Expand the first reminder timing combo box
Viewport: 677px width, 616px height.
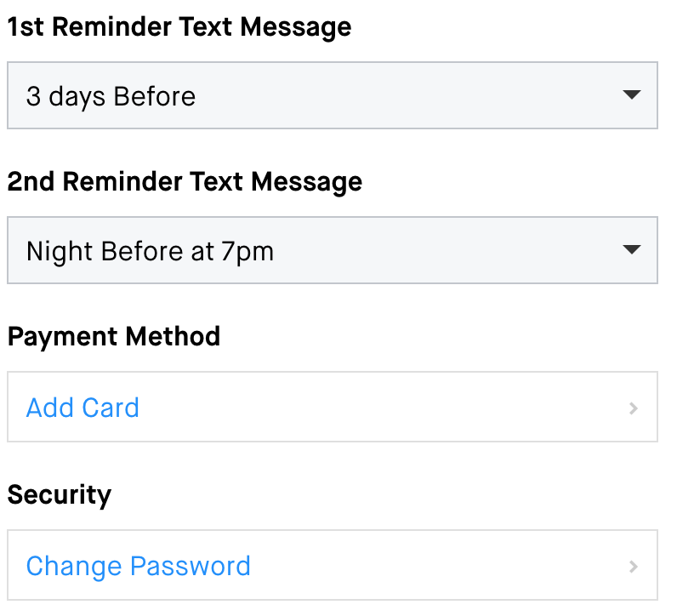(x=332, y=95)
